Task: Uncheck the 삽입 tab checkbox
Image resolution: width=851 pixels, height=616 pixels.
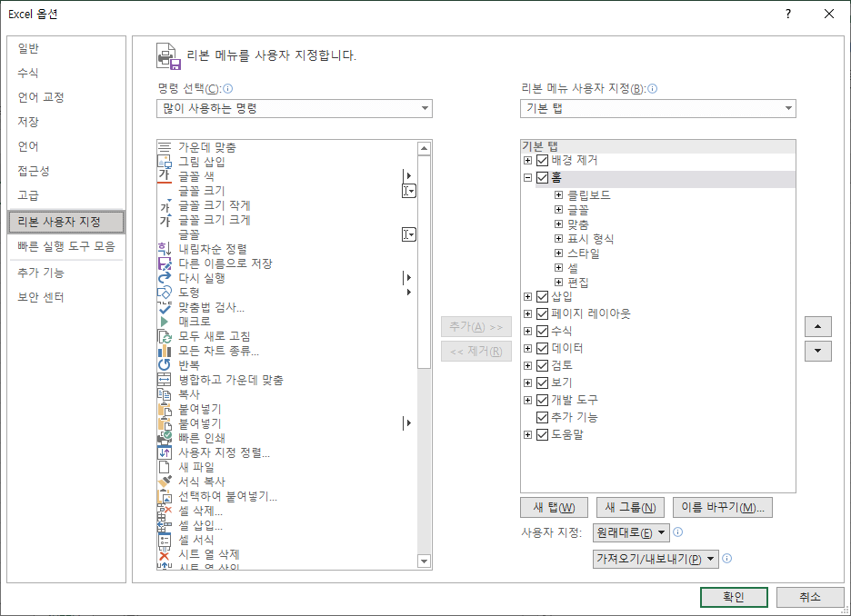Action: click(x=542, y=296)
